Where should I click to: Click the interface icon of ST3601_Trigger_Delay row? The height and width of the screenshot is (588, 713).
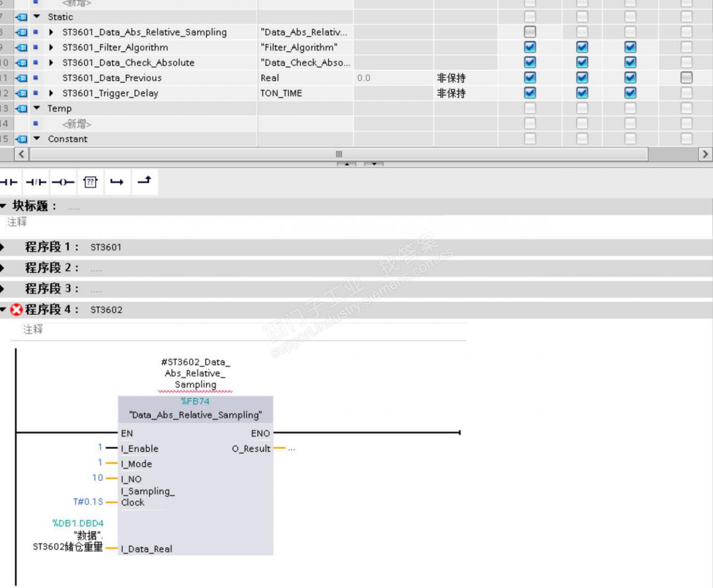point(22,94)
